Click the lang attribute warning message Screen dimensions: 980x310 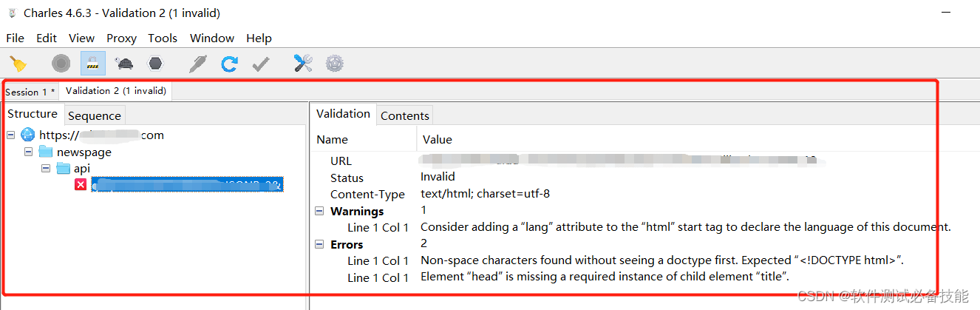click(686, 227)
